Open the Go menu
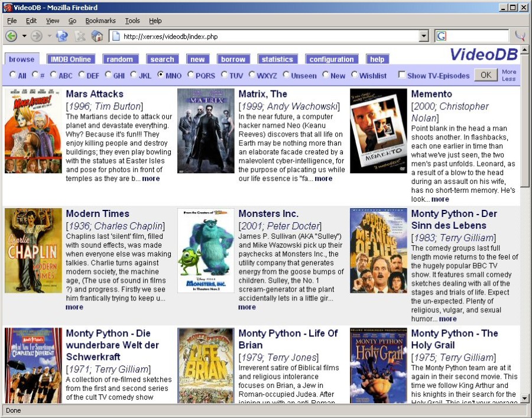 coord(72,21)
